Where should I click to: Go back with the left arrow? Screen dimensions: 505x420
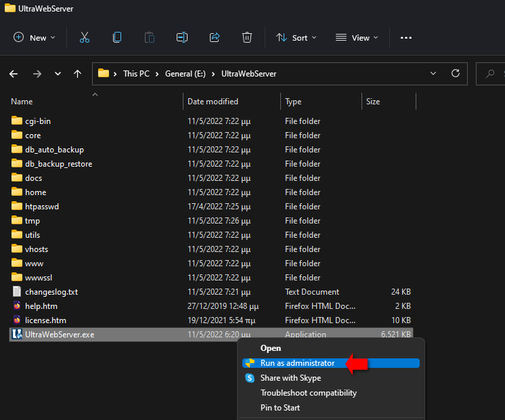[14, 74]
